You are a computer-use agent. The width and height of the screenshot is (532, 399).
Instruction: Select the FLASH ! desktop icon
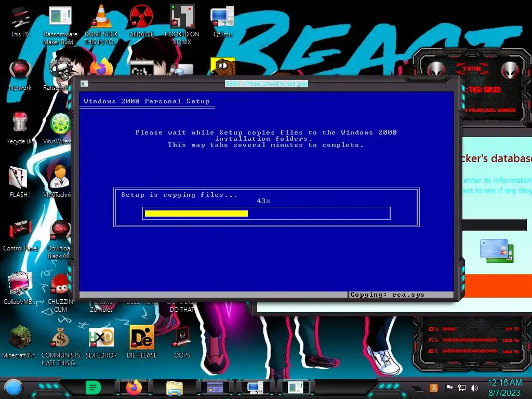[x=20, y=182]
